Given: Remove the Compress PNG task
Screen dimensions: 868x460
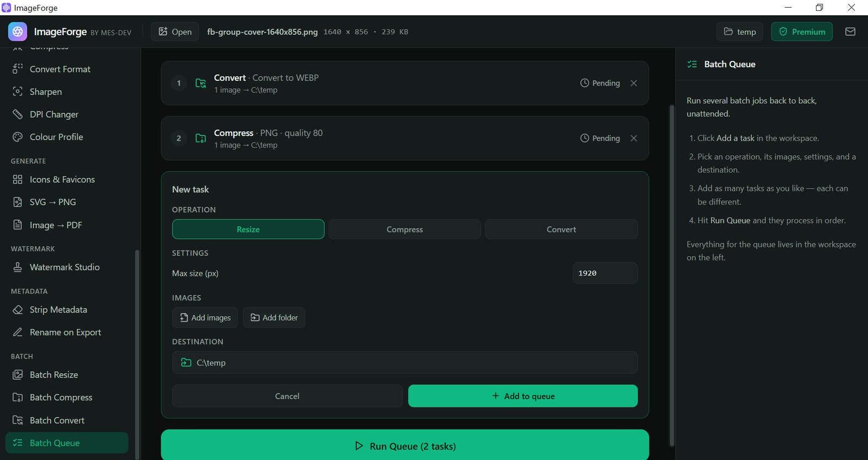Looking at the screenshot, I should point(634,138).
